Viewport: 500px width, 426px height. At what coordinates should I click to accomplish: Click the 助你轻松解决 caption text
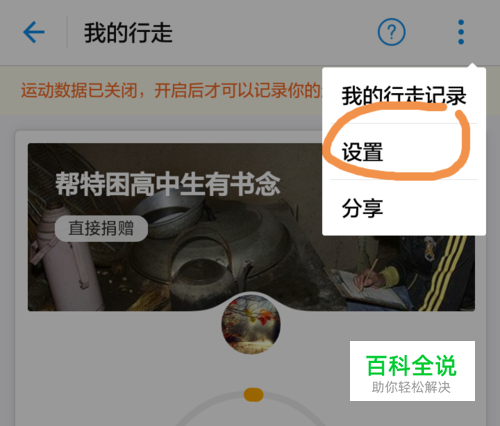(411, 387)
